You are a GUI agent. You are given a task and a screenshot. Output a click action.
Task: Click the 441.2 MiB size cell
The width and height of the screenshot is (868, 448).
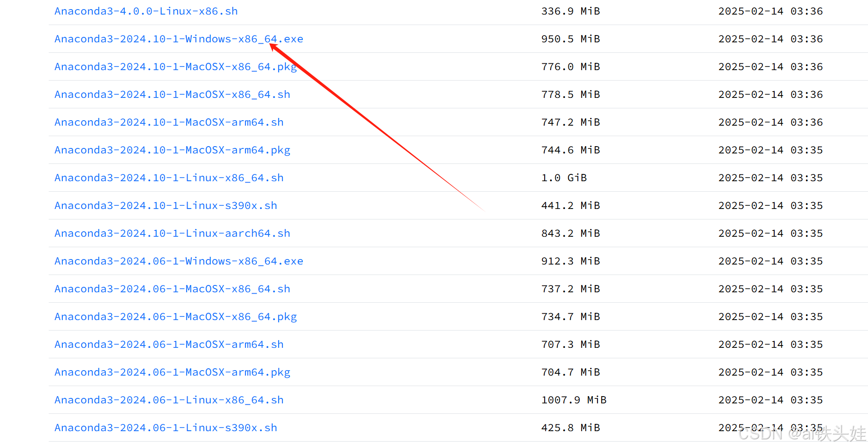pyautogui.click(x=571, y=206)
